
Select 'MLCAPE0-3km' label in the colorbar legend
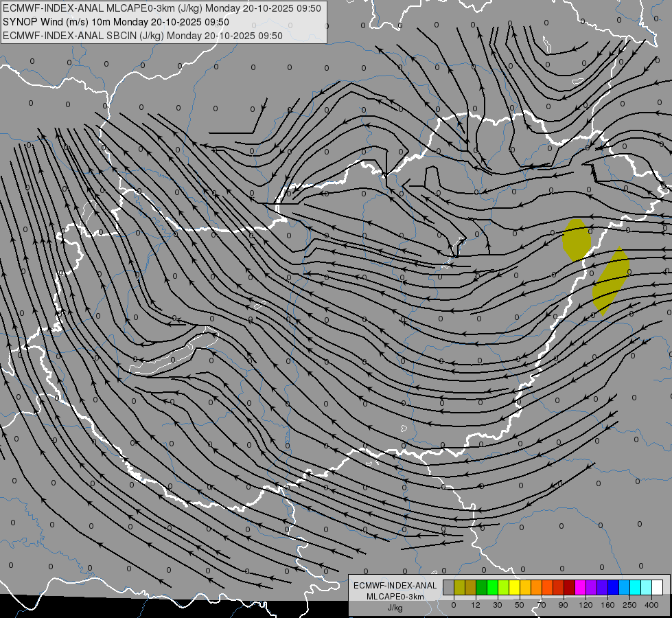click(395, 597)
